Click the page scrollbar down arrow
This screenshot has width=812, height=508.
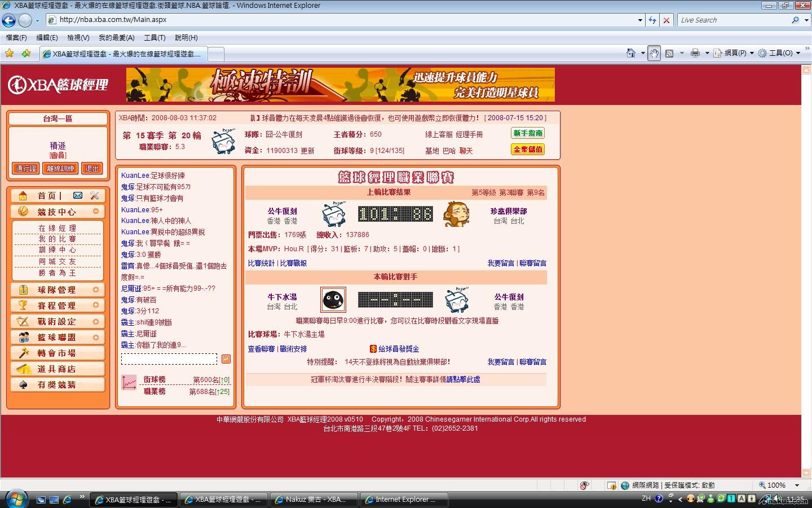click(806, 472)
